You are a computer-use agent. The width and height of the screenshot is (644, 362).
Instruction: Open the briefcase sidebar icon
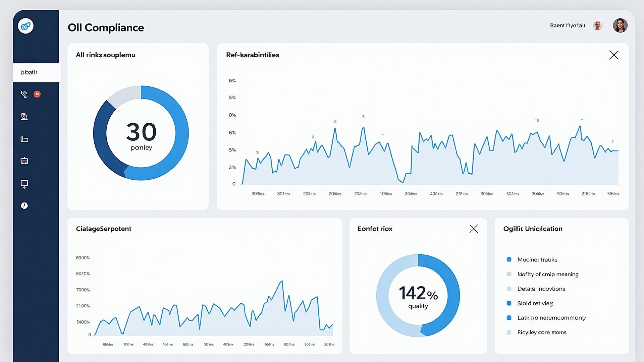[24, 161]
